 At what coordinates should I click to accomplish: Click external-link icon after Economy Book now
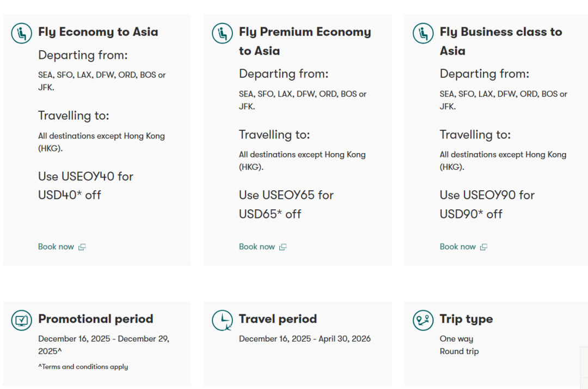(82, 247)
